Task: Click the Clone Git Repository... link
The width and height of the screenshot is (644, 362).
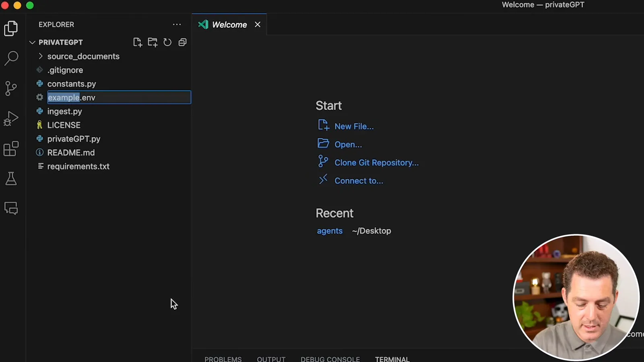Action: pos(377,162)
